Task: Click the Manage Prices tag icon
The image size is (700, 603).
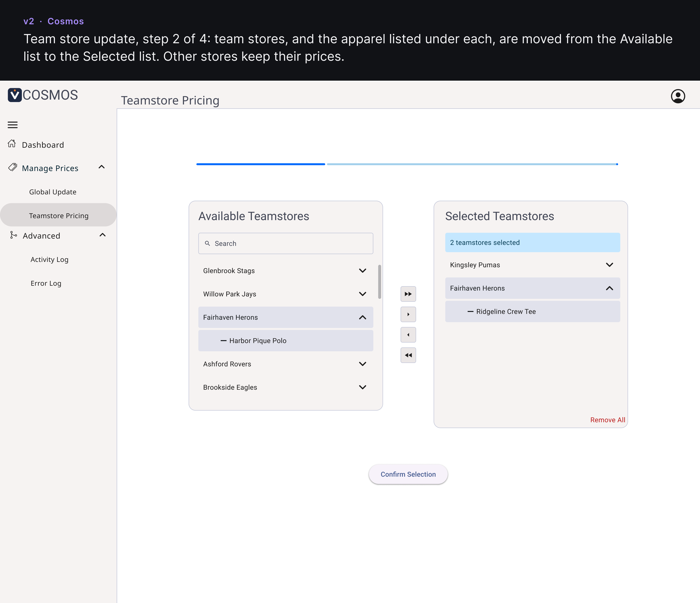Action: pos(12,167)
